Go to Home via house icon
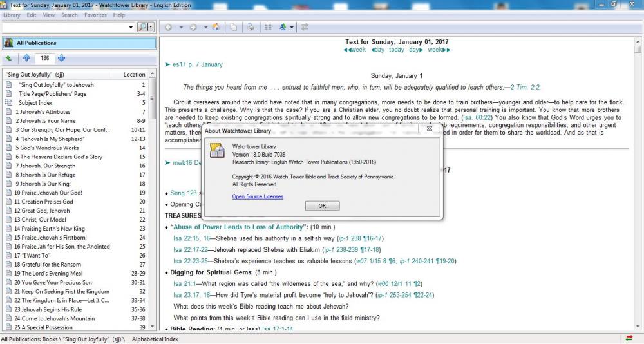 [x=216, y=27]
